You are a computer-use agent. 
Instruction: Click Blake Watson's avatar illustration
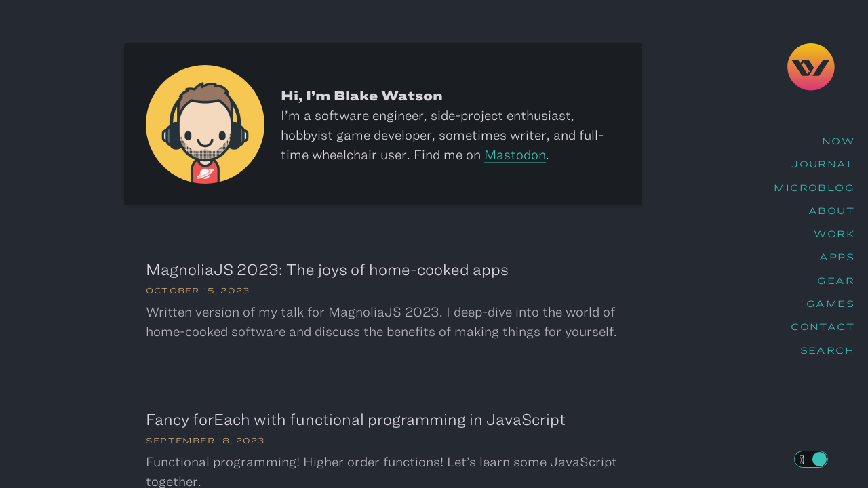205,124
